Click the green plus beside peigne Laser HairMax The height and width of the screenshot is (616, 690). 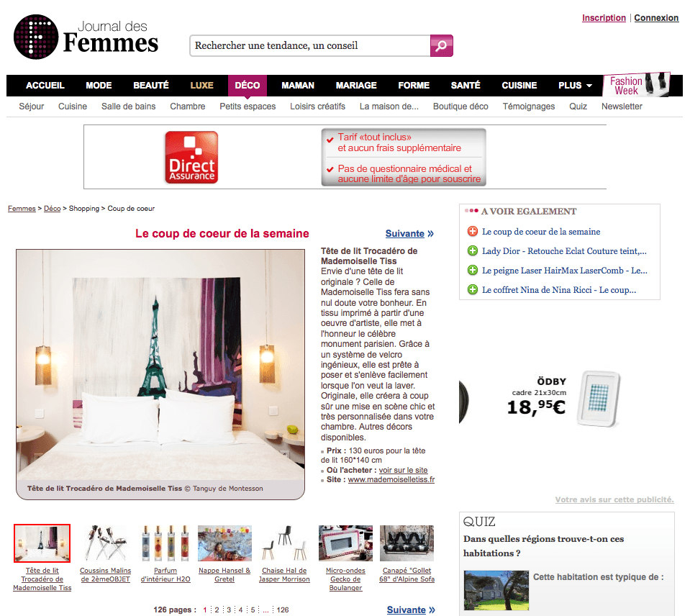(x=472, y=270)
